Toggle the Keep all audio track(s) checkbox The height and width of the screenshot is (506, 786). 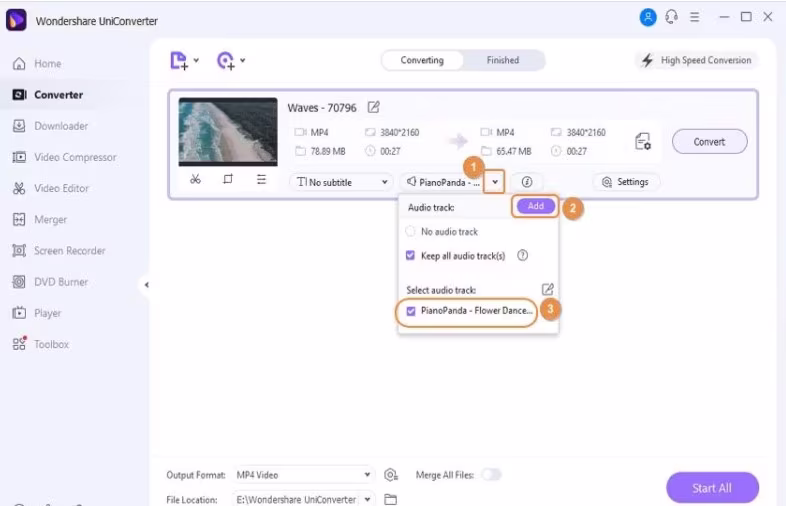pyautogui.click(x=410, y=256)
